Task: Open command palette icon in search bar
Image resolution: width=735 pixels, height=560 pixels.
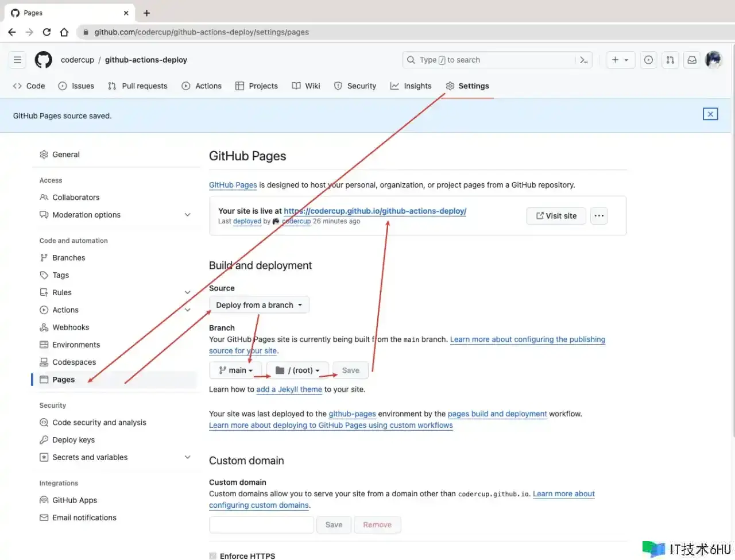Action: point(584,60)
